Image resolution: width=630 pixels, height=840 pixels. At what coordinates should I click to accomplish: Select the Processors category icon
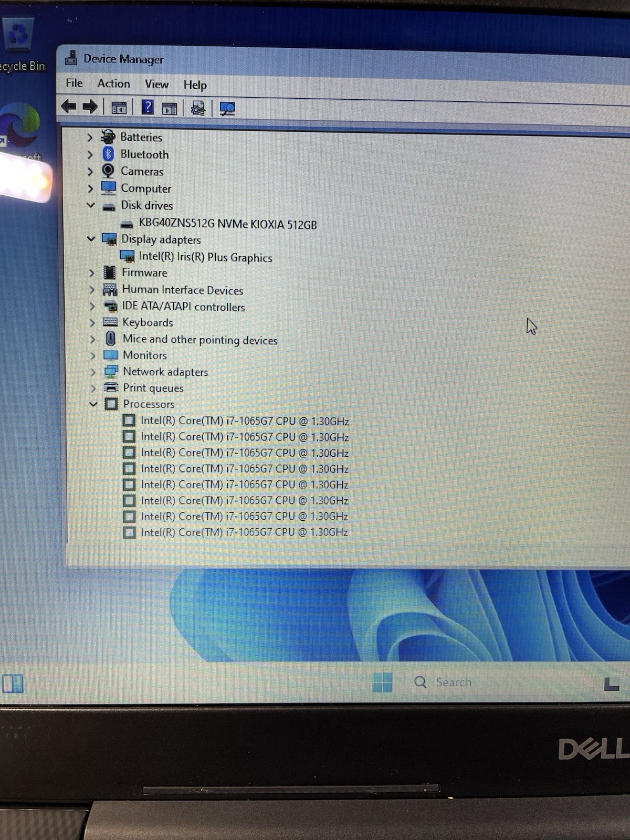click(x=111, y=404)
